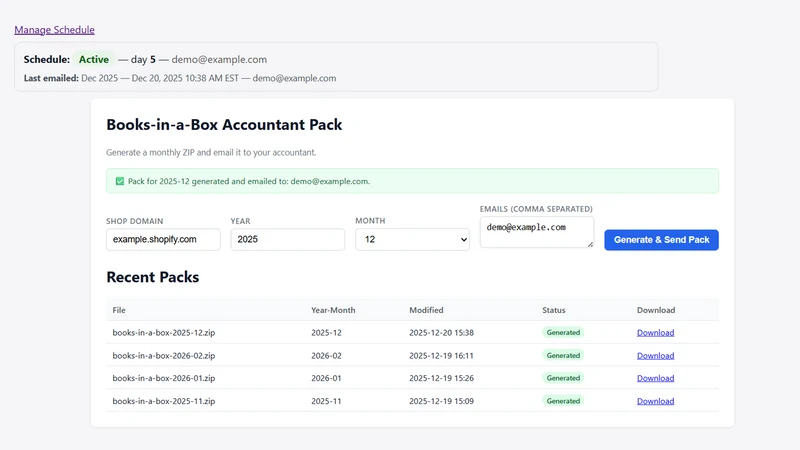800x450 pixels.
Task: Click modified time 2025-12-19 15:09
Action: [441, 401]
